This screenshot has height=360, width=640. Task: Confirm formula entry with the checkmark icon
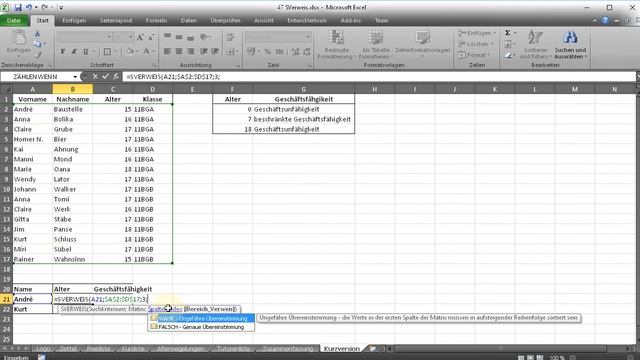pos(105,76)
